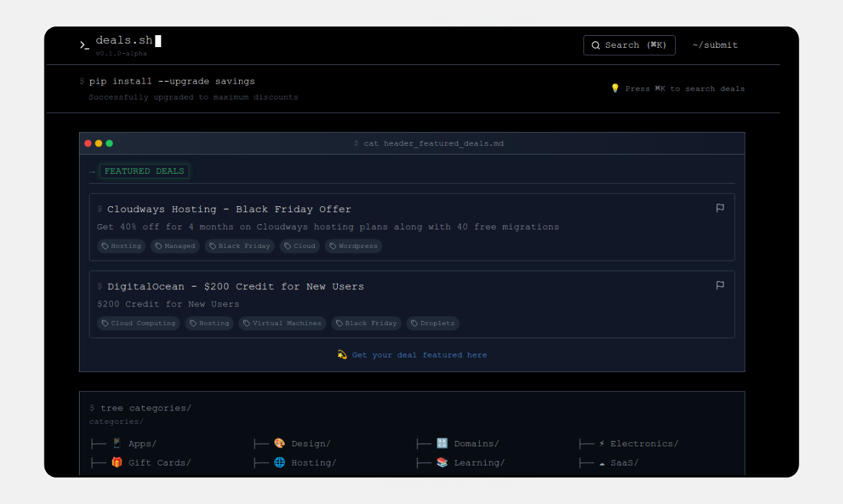
Task: Click the $200 Credit for New Users description
Action: coord(168,304)
